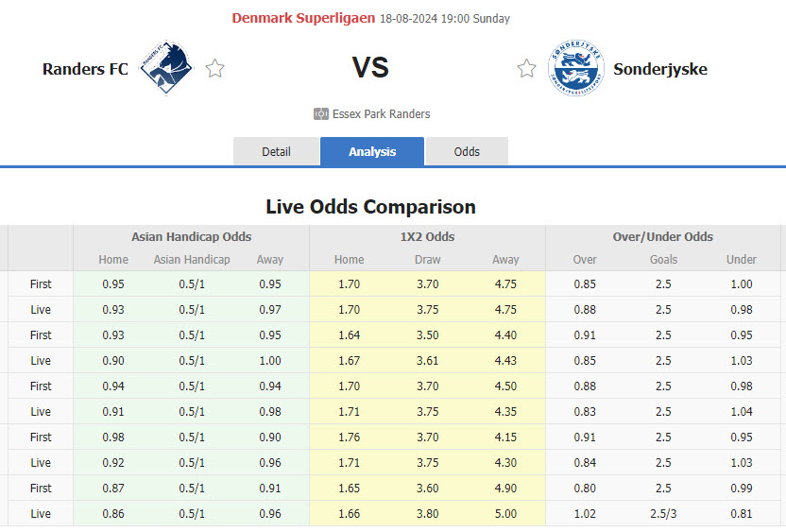786x532 pixels.
Task: Open the Denmark Superligaen league link
Action: coord(303,18)
